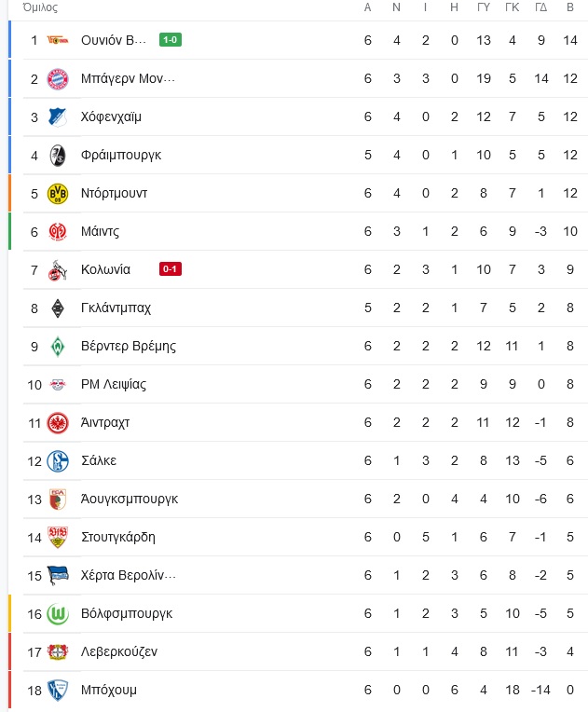Viewport: 588px width, 712px height.
Task: Click the Όμιλος column header
Action: (40, 7)
